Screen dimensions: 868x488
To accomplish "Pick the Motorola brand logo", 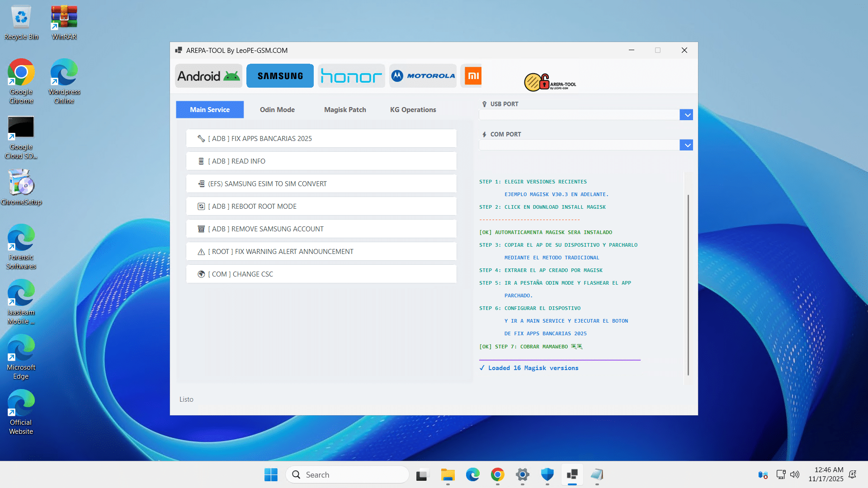I will pos(423,76).
